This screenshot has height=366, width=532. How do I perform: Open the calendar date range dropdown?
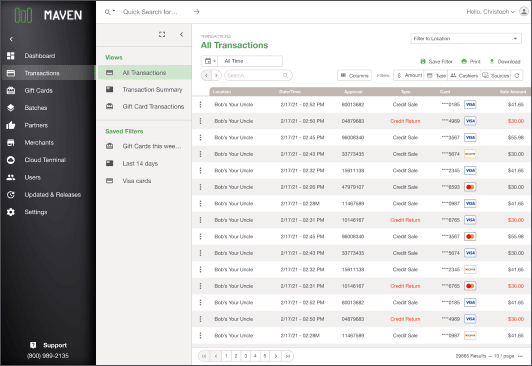click(x=210, y=61)
